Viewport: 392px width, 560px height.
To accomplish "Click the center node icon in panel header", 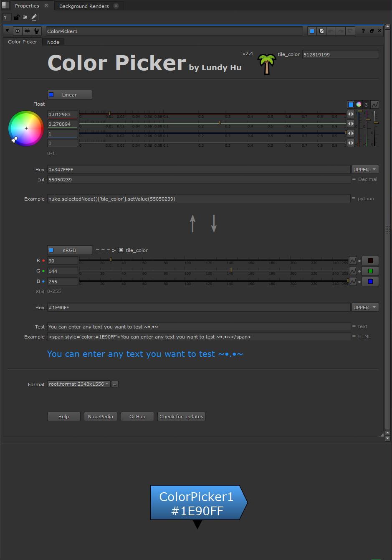I will point(18,31).
